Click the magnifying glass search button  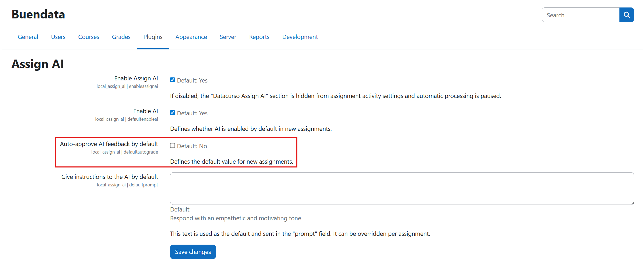pyautogui.click(x=626, y=15)
